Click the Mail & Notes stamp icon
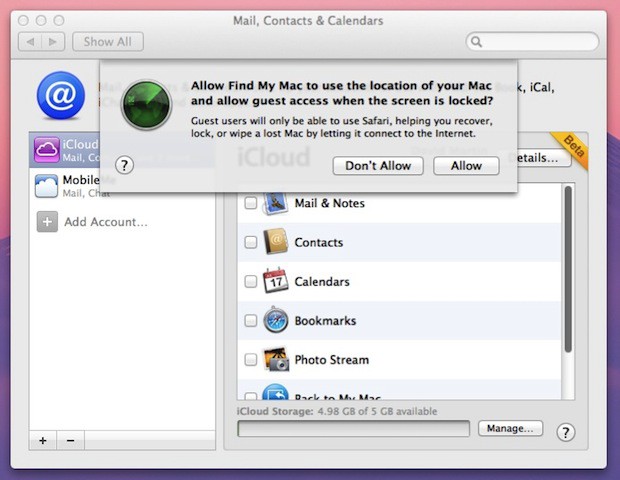This screenshot has width=620, height=480. point(275,203)
